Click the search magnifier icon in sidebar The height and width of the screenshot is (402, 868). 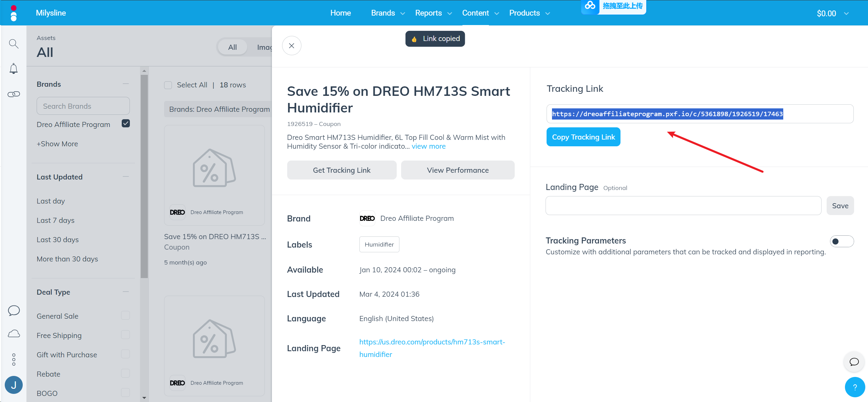tap(14, 44)
